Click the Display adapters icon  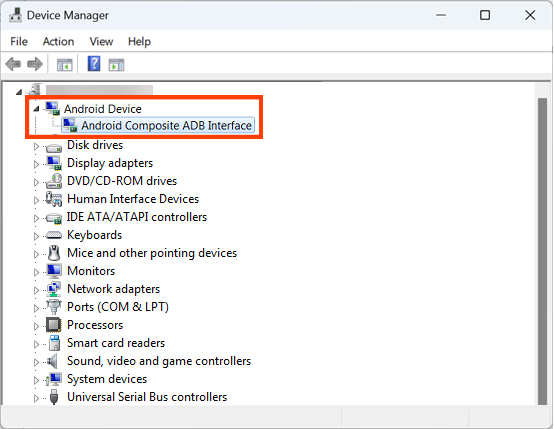[54, 163]
